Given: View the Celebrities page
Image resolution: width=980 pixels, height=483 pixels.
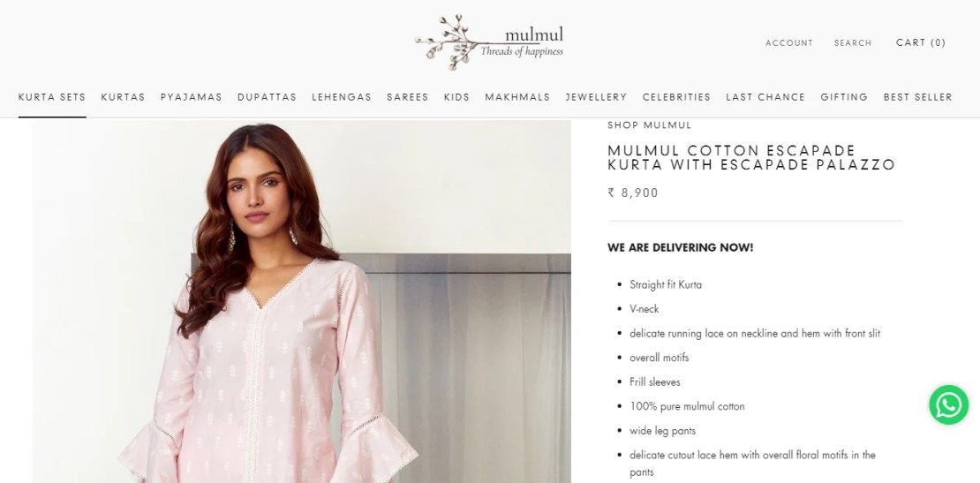Looking at the screenshot, I should [676, 97].
